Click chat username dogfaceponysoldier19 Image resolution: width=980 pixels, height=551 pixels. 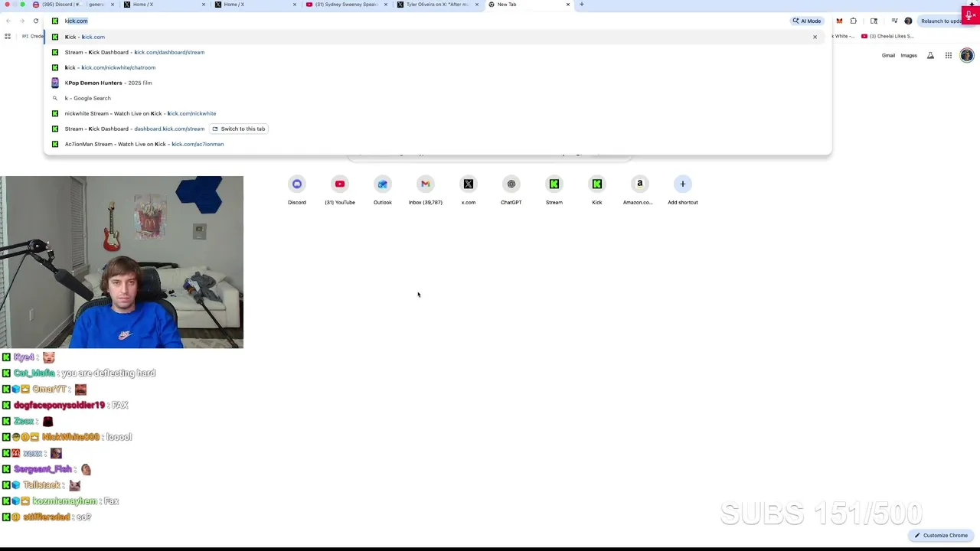click(x=59, y=405)
